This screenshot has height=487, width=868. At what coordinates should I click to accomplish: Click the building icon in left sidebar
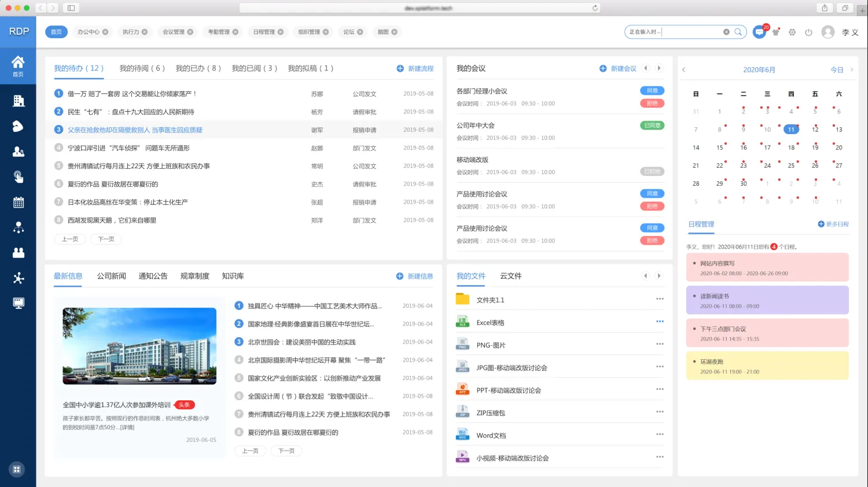(x=19, y=101)
